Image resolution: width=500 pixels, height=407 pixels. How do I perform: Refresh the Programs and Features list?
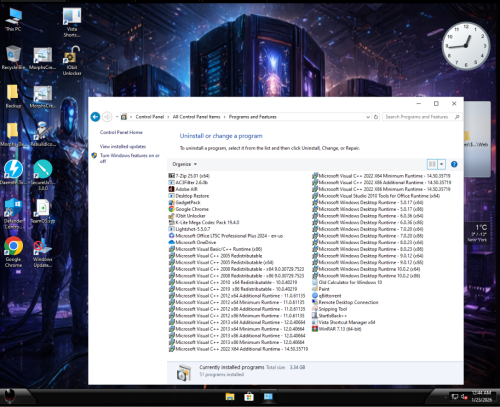[x=376, y=117]
